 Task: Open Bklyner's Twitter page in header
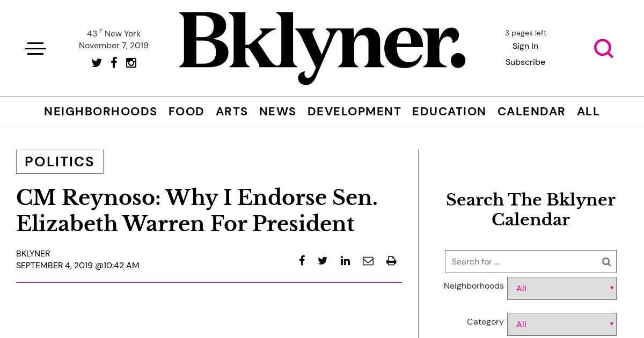[97, 63]
